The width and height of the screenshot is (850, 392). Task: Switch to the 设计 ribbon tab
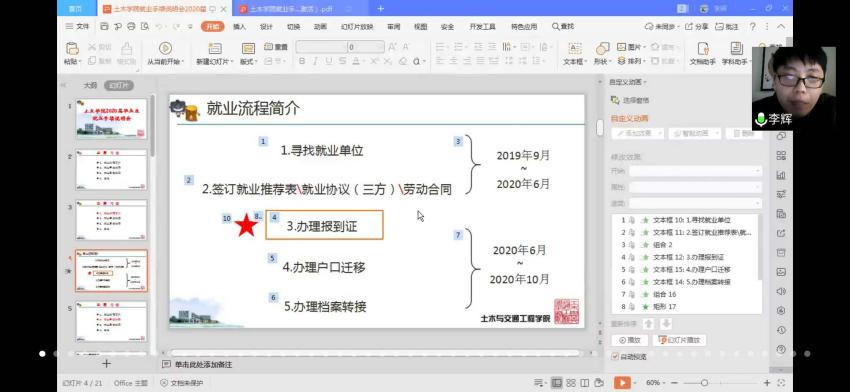[266, 27]
